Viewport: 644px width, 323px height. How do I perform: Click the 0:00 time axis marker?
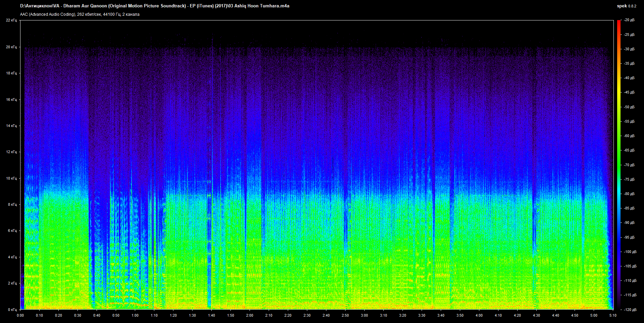coord(20,315)
